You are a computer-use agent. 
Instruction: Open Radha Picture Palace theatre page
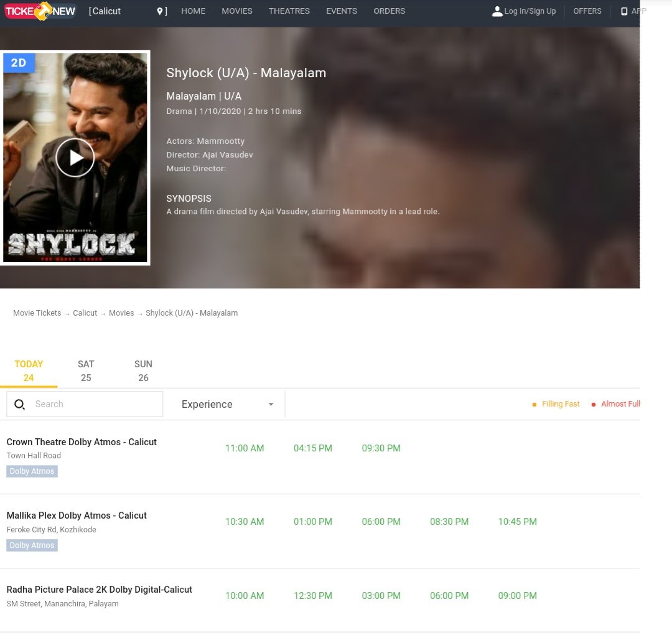(100, 590)
